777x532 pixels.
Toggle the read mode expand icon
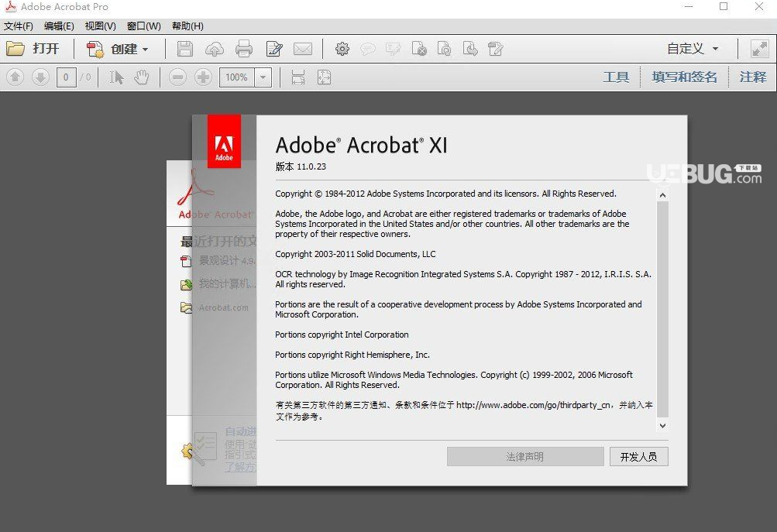(759, 49)
